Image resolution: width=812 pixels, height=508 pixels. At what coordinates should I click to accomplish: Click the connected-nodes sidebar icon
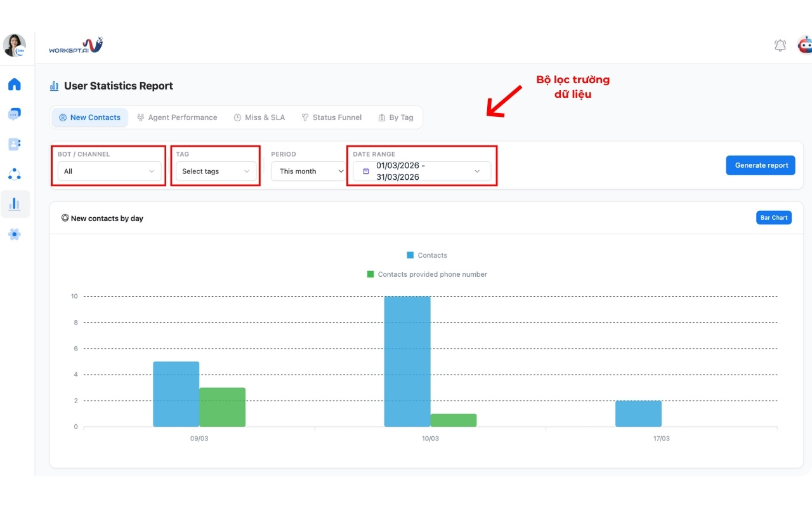point(15,174)
